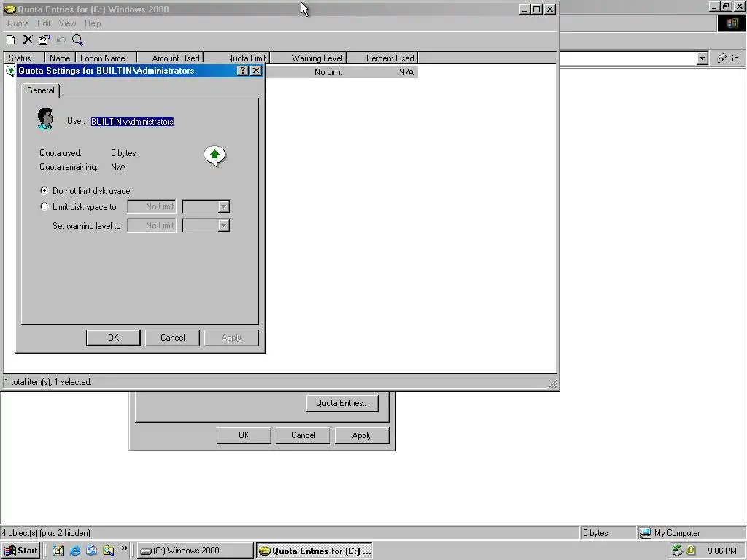Click the Find magnifying glass toolbar icon

(77, 40)
